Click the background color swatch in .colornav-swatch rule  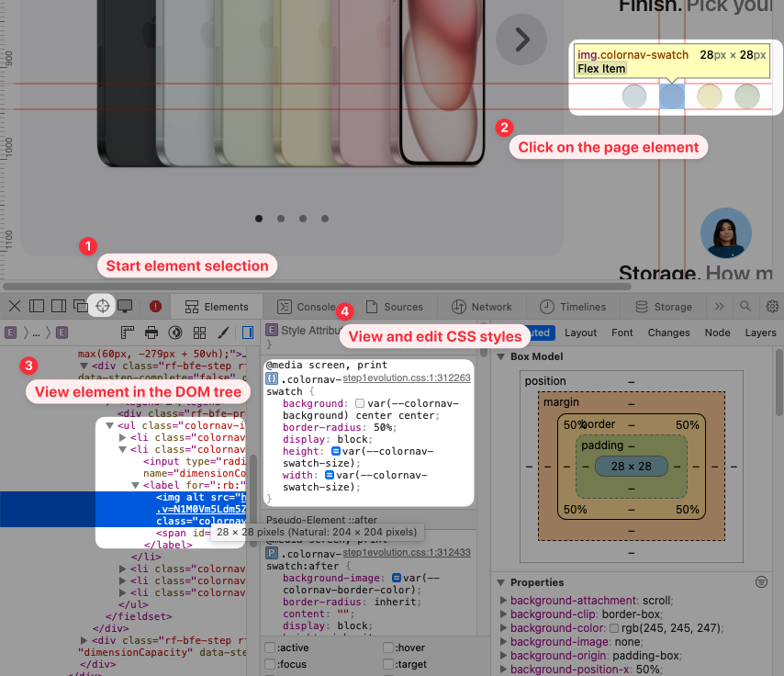360,403
